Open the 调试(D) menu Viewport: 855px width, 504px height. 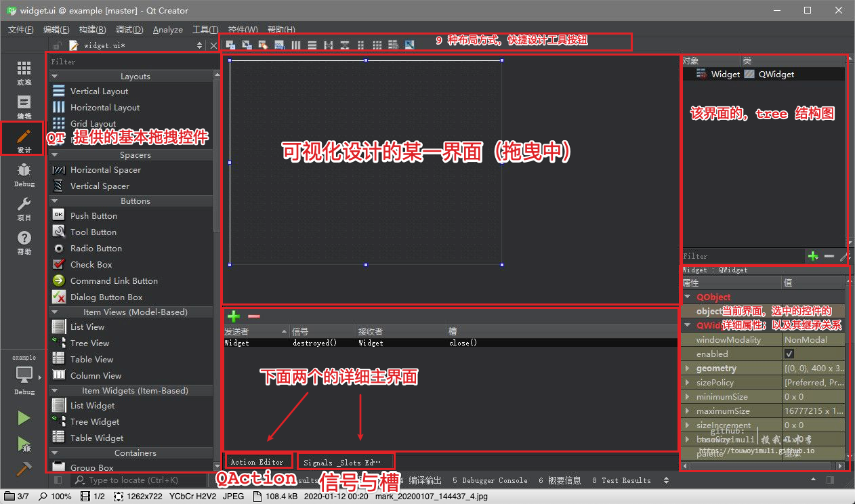(x=129, y=30)
